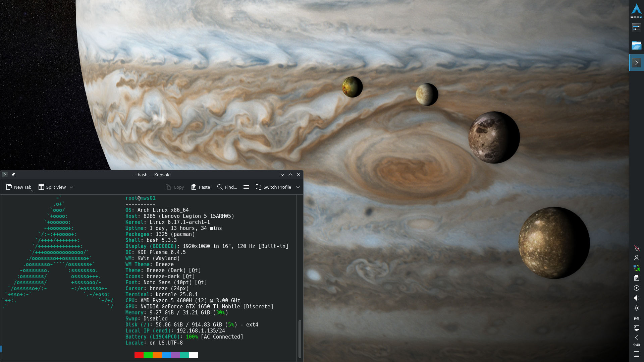The image size is (644, 362).
Task: Toggle Do Not Disturb notifications bell
Action: pos(636,248)
